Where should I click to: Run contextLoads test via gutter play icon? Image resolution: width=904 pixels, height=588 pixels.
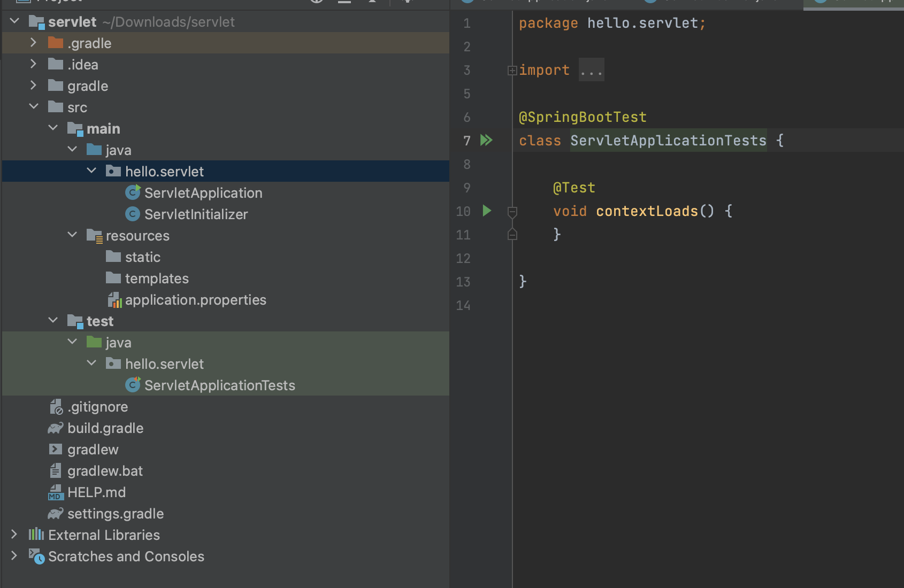[x=487, y=211]
